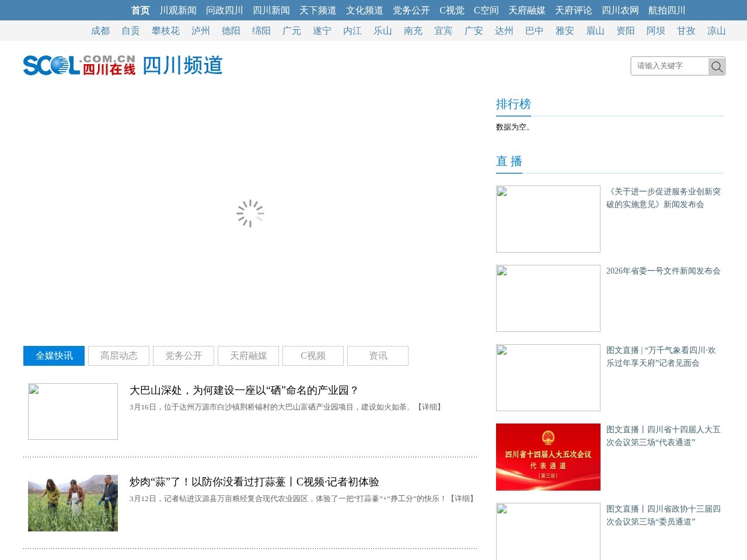Click the search magnifier icon
Screen dimensions: 747x560
click(x=717, y=66)
